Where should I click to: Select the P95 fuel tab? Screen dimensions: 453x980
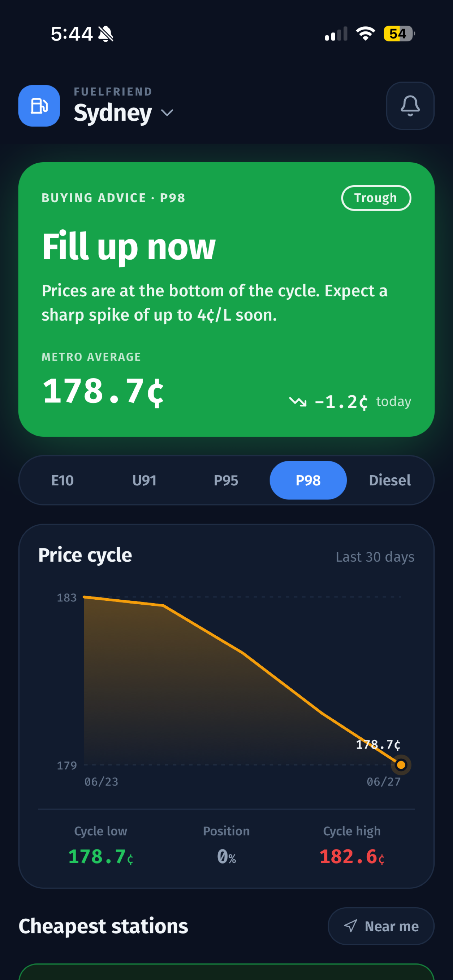(x=226, y=480)
